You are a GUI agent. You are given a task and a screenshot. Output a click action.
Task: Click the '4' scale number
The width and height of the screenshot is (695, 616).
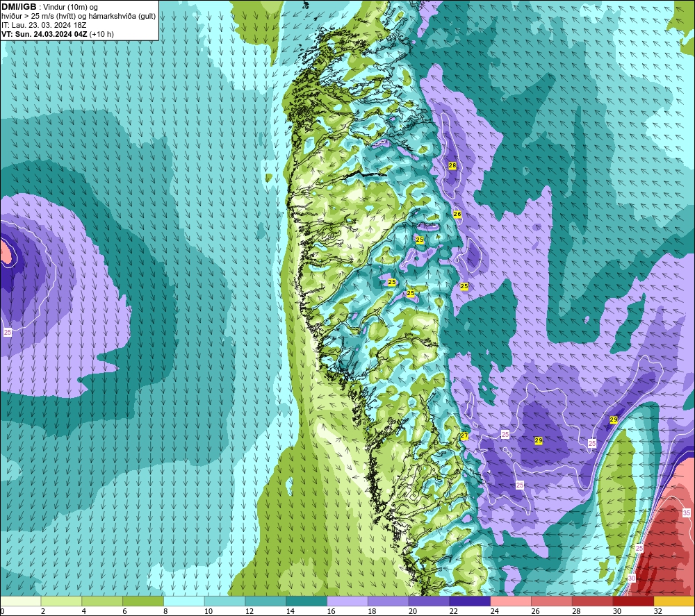tap(84, 611)
